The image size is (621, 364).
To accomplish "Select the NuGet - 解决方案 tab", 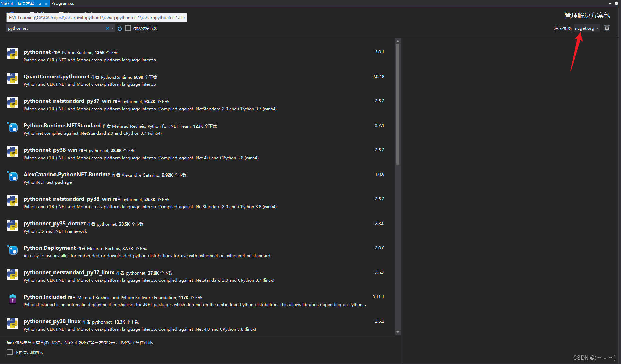I will click(x=19, y=3).
